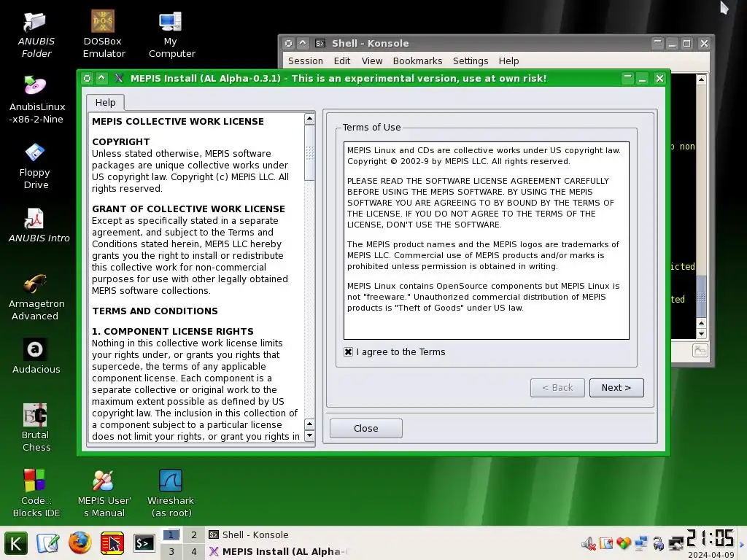Open the K menu in taskbar
Screen dimensions: 747x560
click(x=16, y=543)
